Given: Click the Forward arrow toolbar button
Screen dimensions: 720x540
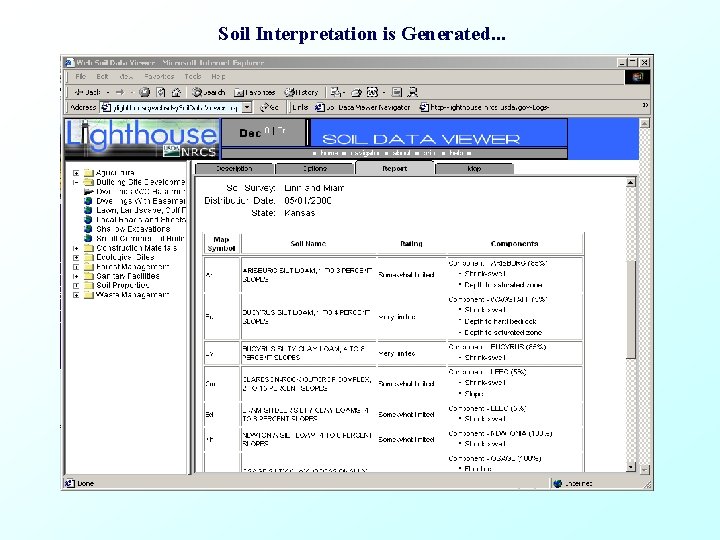Looking at the screenshot, I should [120, 92].
